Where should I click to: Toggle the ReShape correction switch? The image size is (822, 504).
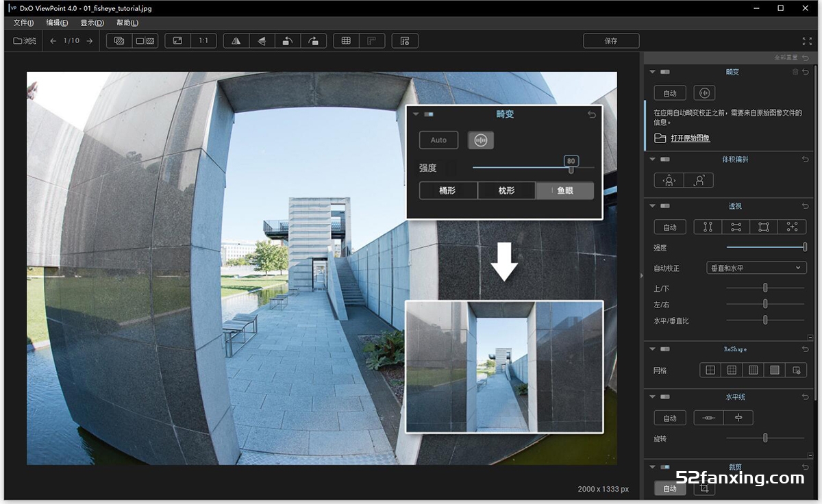(665, 349)
